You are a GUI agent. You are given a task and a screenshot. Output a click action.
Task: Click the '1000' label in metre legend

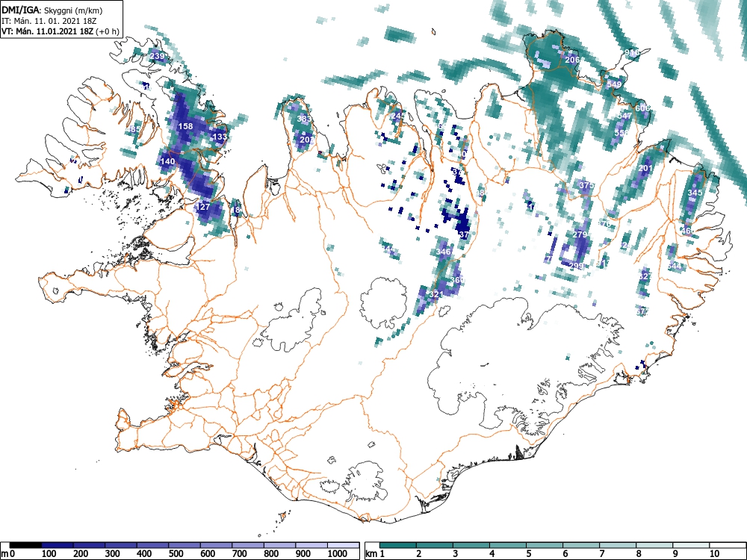click(338, 554)
